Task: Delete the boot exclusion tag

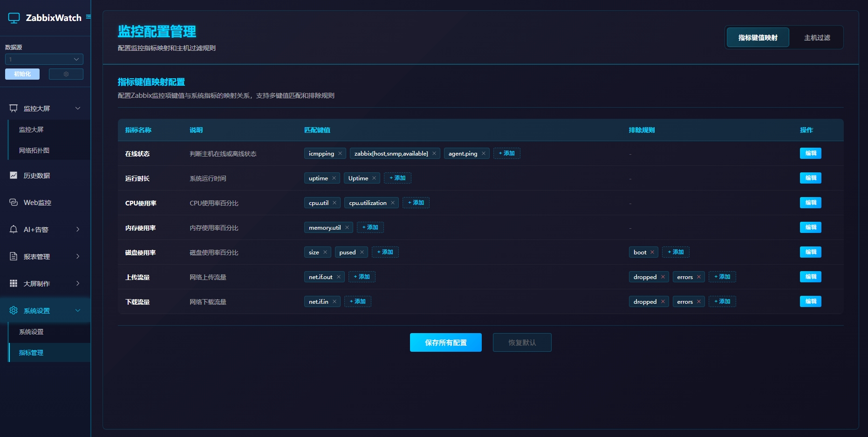Action: [x=652, y=253]
